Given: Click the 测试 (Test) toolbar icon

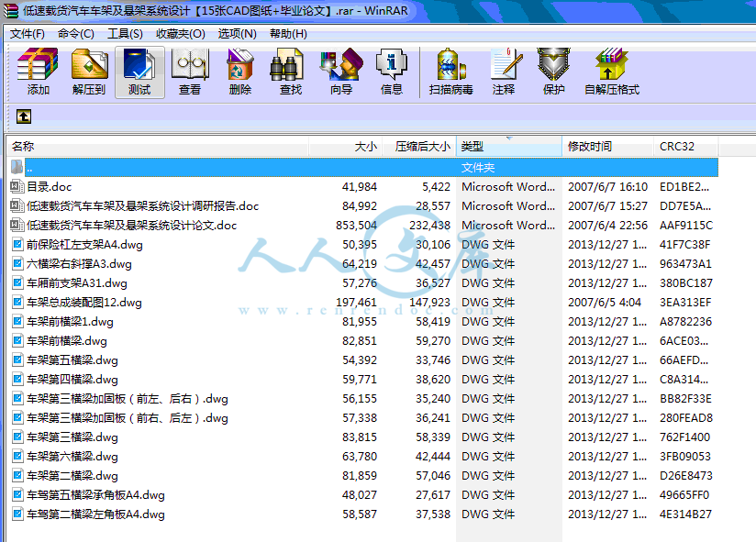Looking at the screenshot, I should [139, 64].
